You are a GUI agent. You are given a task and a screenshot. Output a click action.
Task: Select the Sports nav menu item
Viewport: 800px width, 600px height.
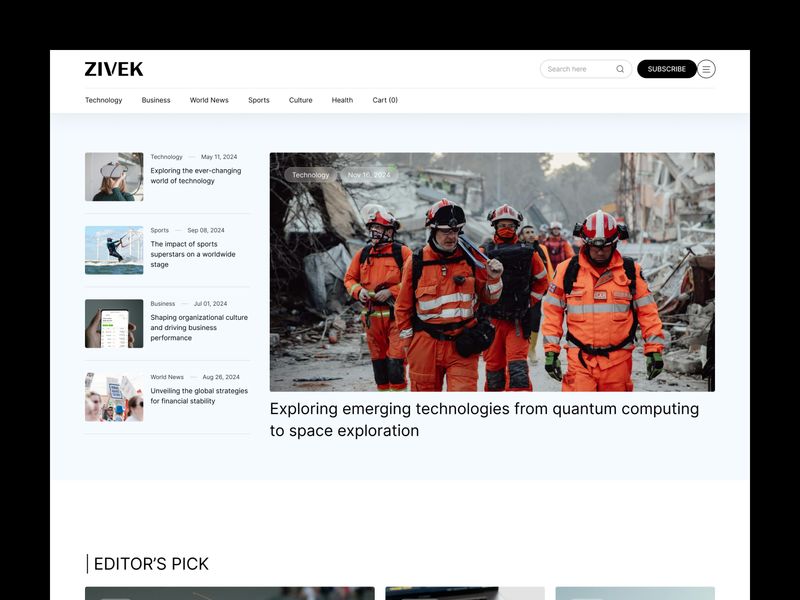point(258,100)
